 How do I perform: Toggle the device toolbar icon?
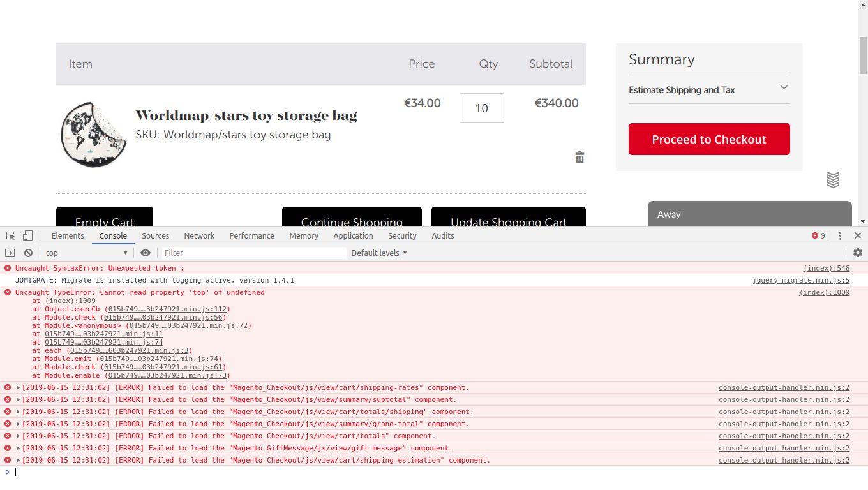point(27,235)
